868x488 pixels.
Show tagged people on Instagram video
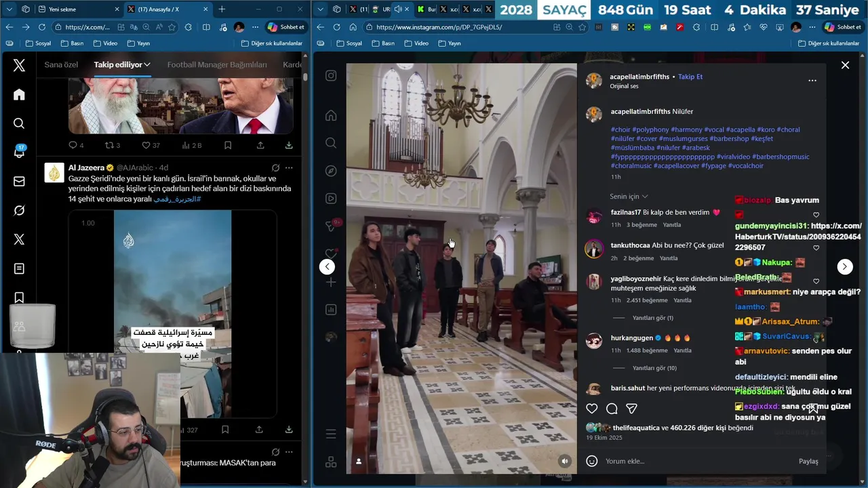click(359, 462)
